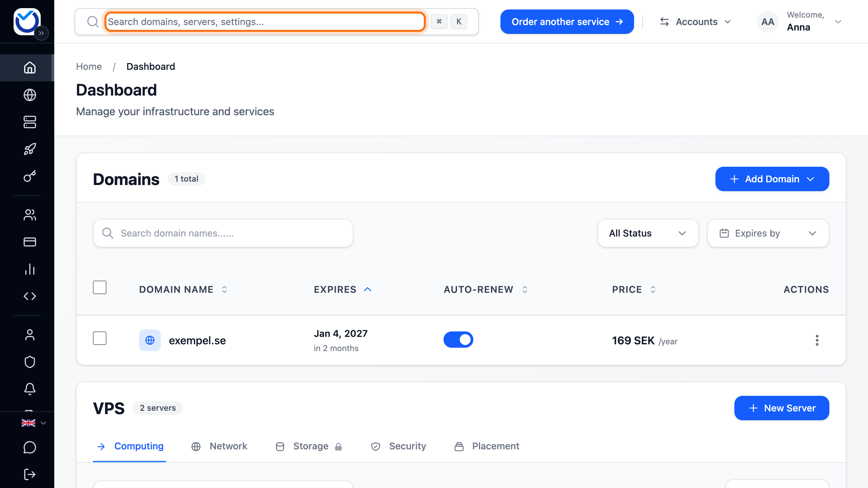
Task: Open the single user profile sidebar icon
Action: [x=30, y=335]
